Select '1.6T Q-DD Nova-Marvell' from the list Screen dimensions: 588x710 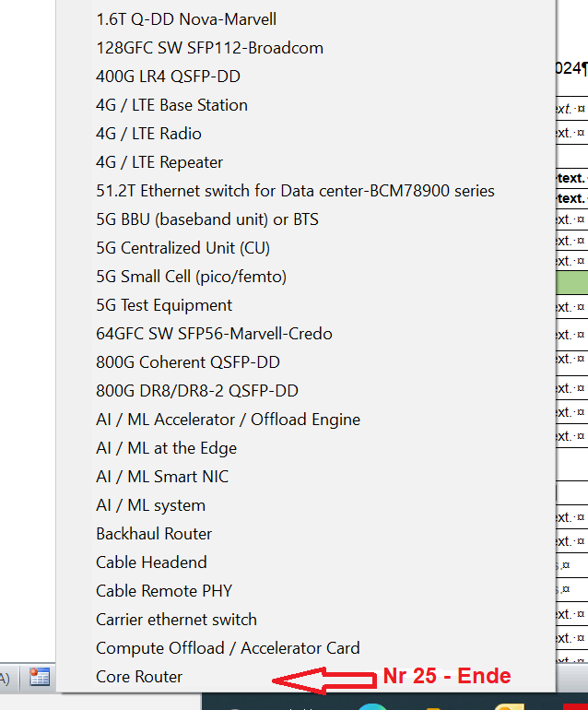(x=186, y=19)
